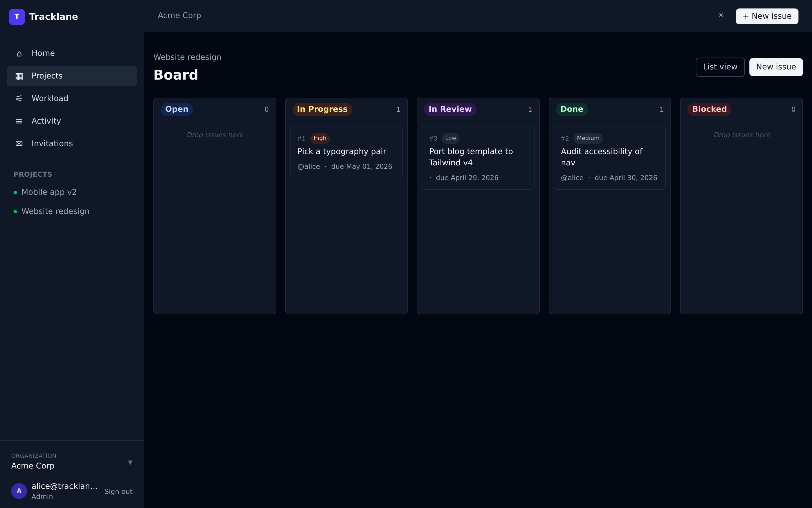Click @alice on the typography issue
The height and width of the screenshot is (508, 812).
309,167
